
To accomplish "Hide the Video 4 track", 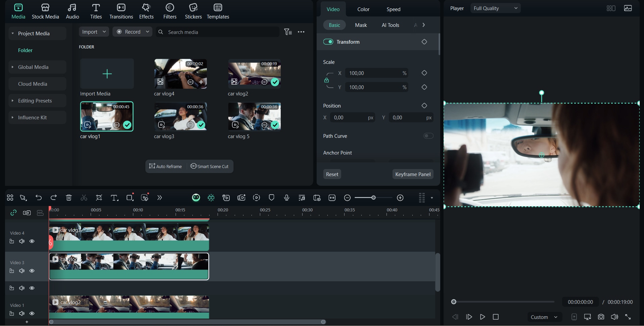I will [32, 241].
